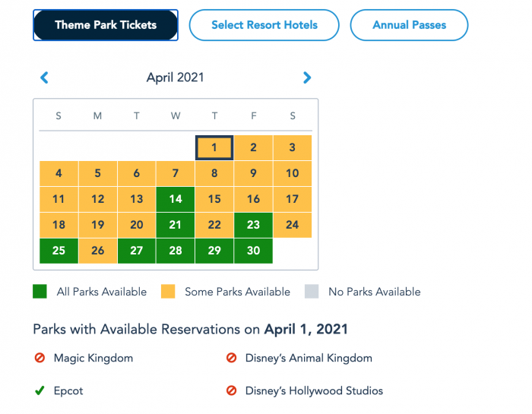Select April 1 on the calendar
Image resolution: width=532 pixels, height=414 pixels.
pyautogui.click(x=215, y=147)
